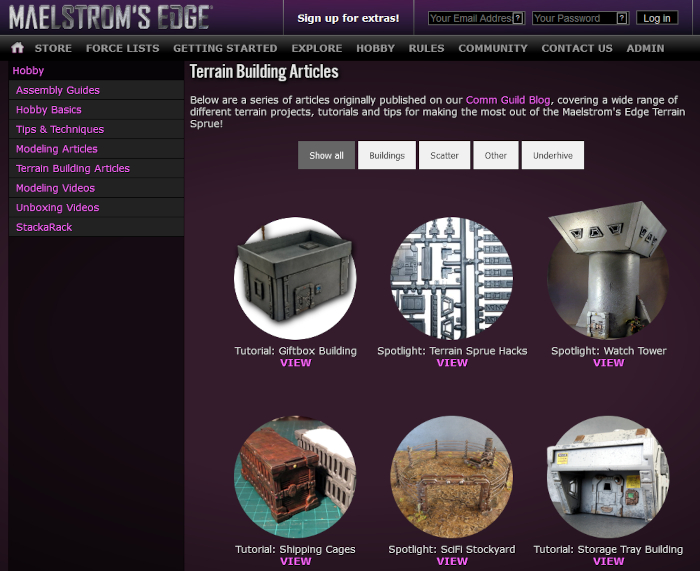The height and width of the screenshot is (571, 700).
Task: Follow the Comm Guild Blog link
Action: (508, 100)
